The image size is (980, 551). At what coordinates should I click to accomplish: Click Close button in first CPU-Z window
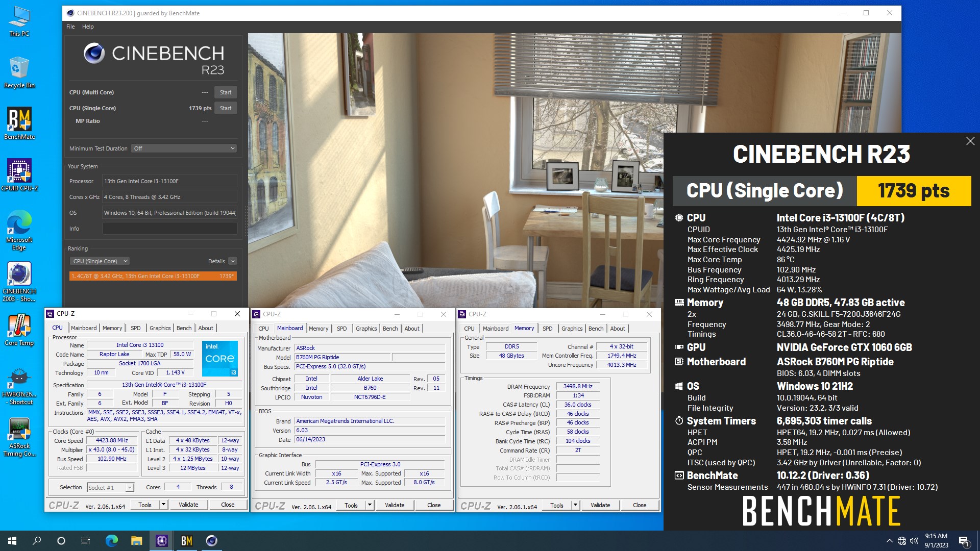228,505
